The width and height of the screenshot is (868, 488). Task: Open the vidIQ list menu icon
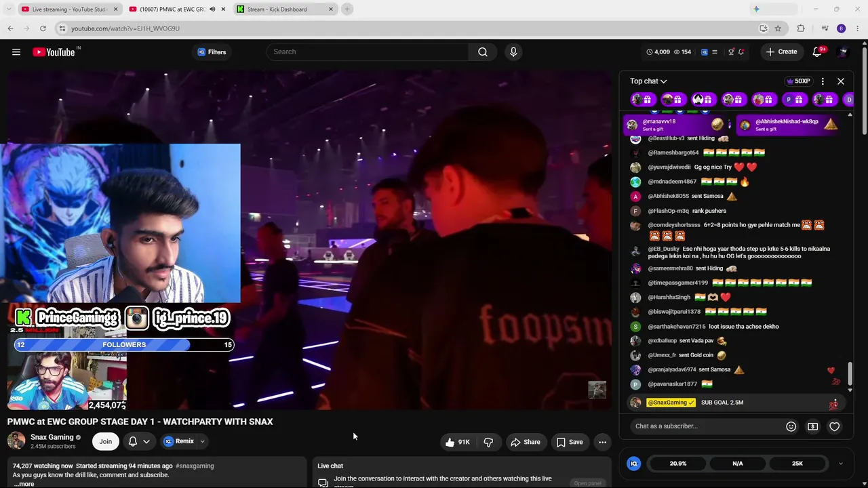(x=714, y=52)
